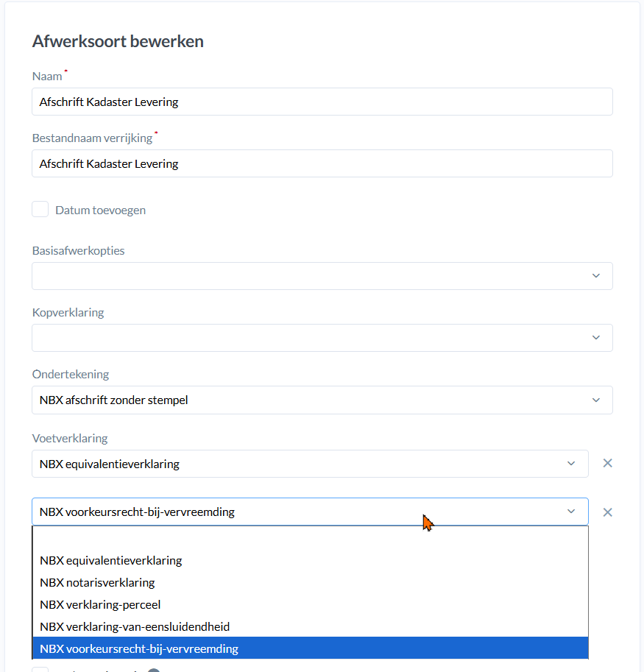Click the Afwerksoort bewerken heading
644x672 pixels.
pos(118,41)
